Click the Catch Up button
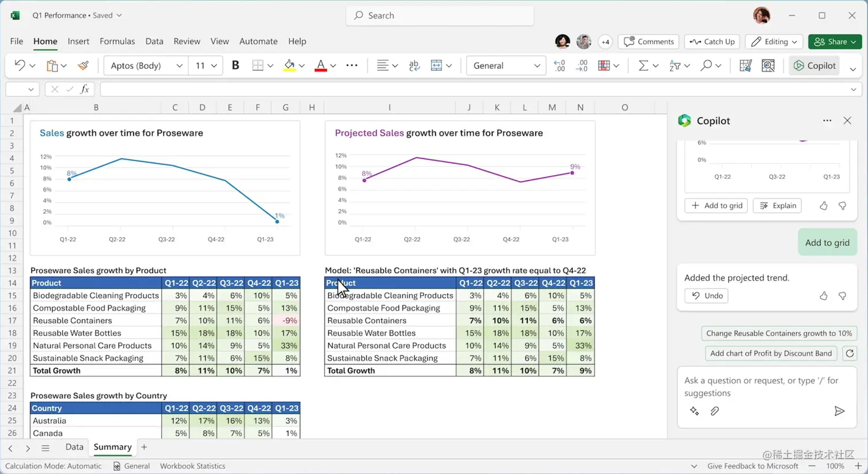868x474 pixels. (x=712, y=41)
